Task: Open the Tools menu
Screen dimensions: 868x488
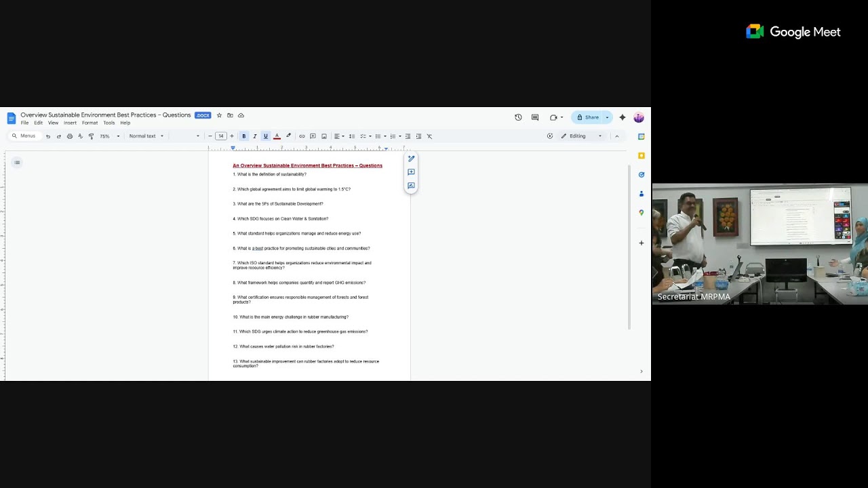Action: click(108, 123)
